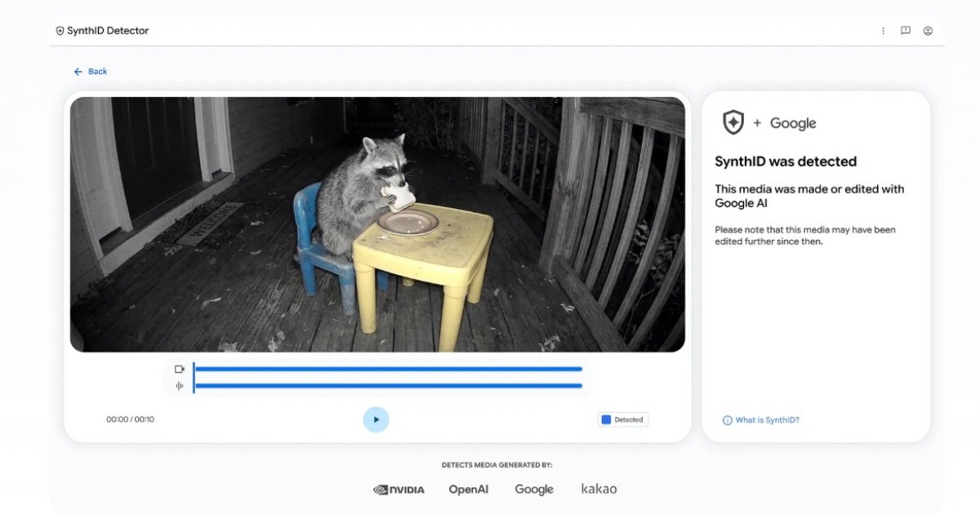This screenshot has width=980, height=514.
Task: Click the SynthID was detected heading
Action: pyautogui.click(x=786, y=162)
